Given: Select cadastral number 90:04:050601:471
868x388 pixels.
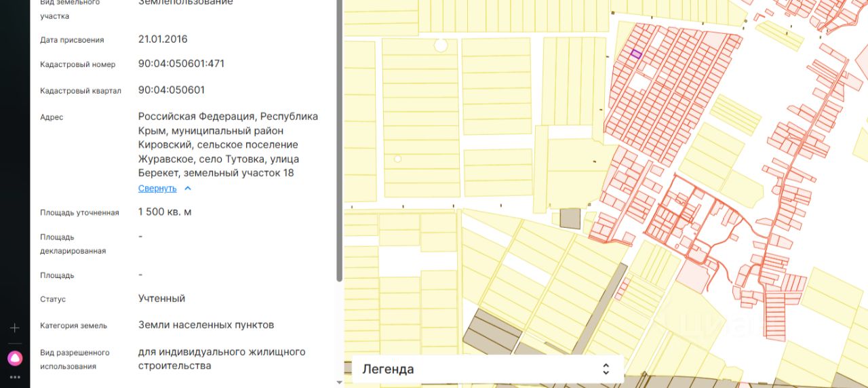Looking at the screenshot, I should pos(181,64).
